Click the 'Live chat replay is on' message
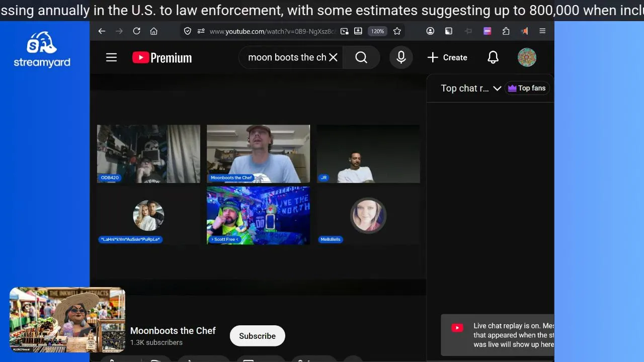This screenshot has height=362, width=644. tap(514, 335)
